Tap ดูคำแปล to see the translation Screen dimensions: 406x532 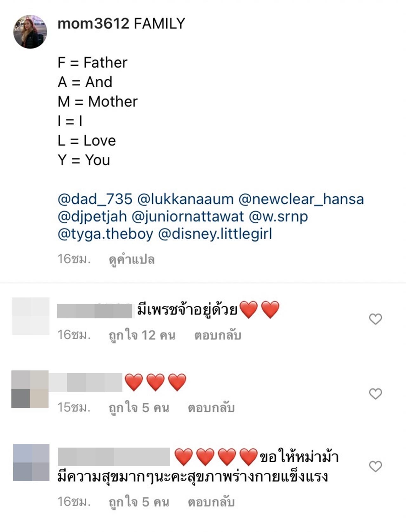point(132,260)
